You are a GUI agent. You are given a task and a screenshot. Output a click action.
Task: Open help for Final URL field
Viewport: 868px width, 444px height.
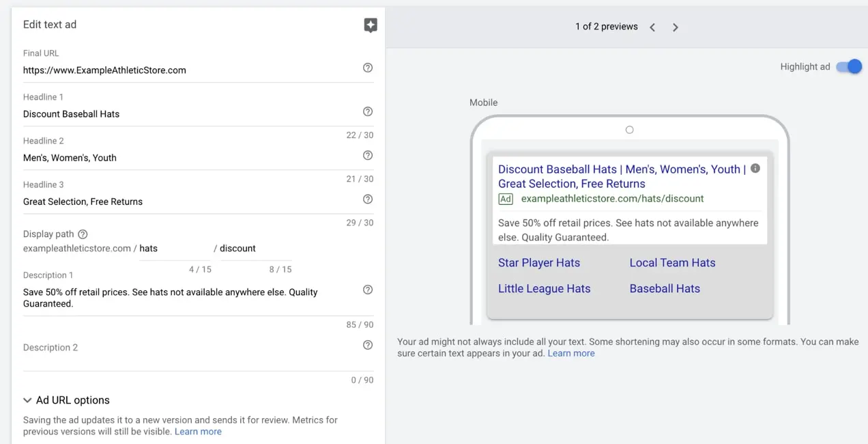pyautogui.click(x=368, y=68)
